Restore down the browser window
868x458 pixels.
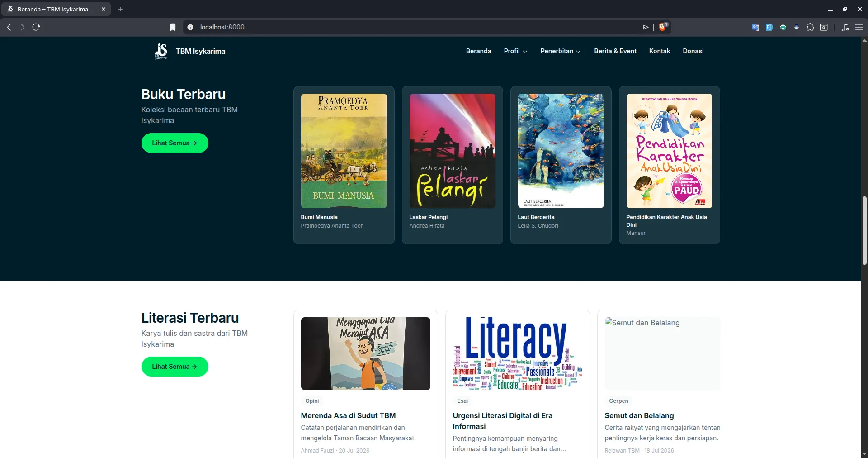[845, 9]
